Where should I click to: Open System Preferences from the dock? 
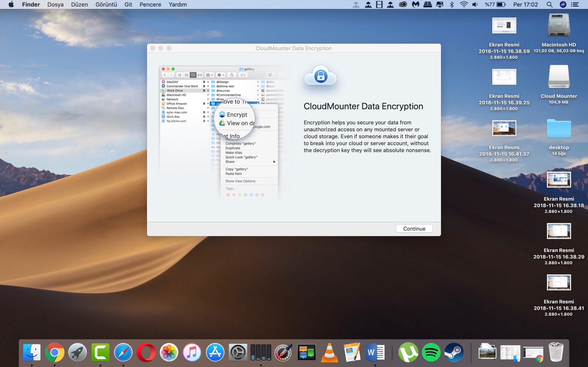click(238, 352)
